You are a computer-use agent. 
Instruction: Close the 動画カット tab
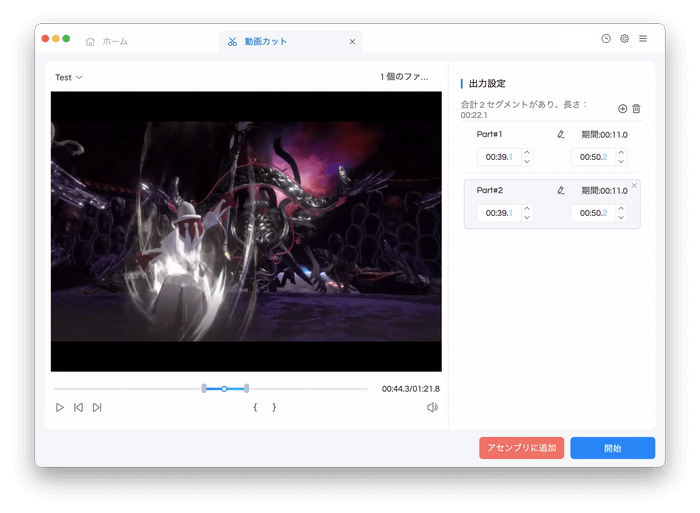pyautogui.click(x=352, y=42)
